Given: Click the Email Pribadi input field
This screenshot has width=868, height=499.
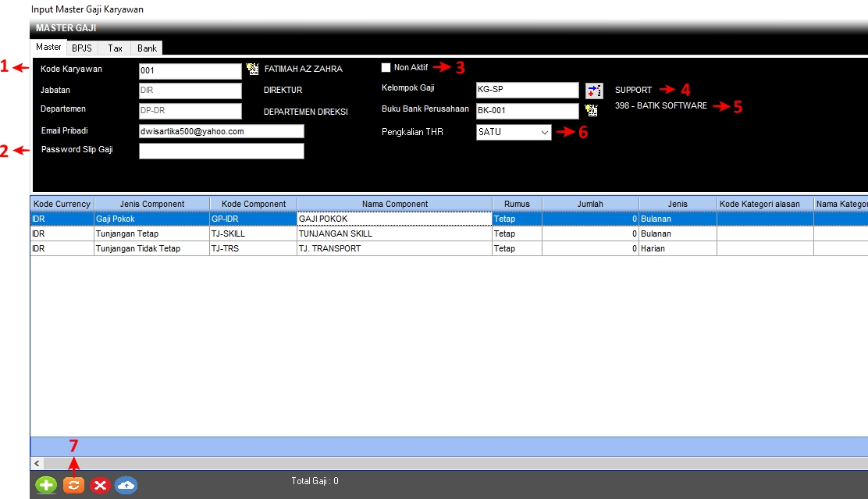Looking at the screenshot, I should (221, 131).
